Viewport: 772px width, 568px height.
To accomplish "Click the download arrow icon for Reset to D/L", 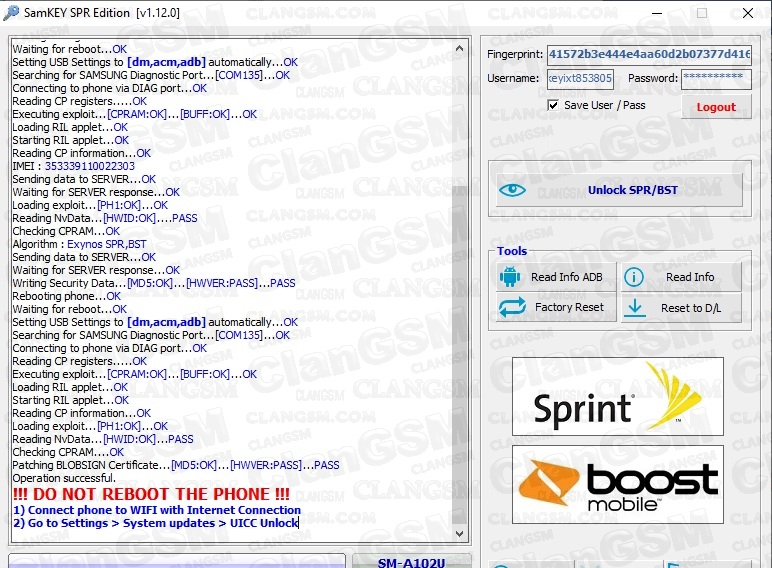I will coord(635,308).
